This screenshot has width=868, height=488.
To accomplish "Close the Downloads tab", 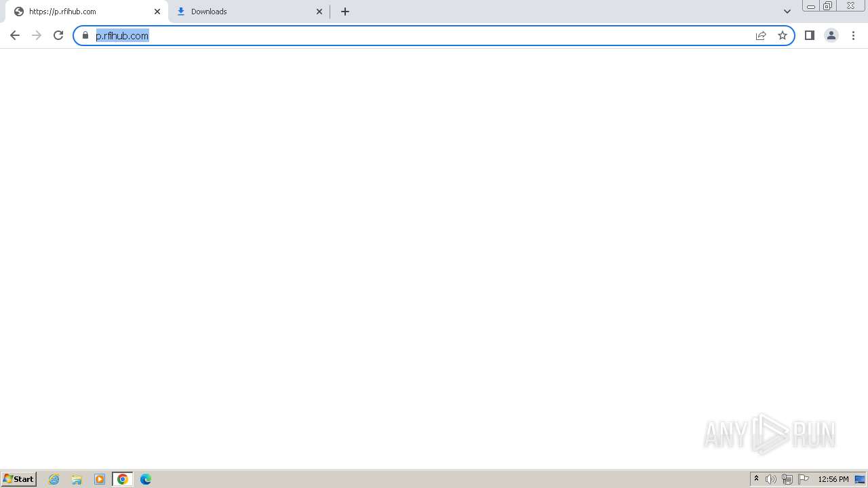I will coord(319,12).
